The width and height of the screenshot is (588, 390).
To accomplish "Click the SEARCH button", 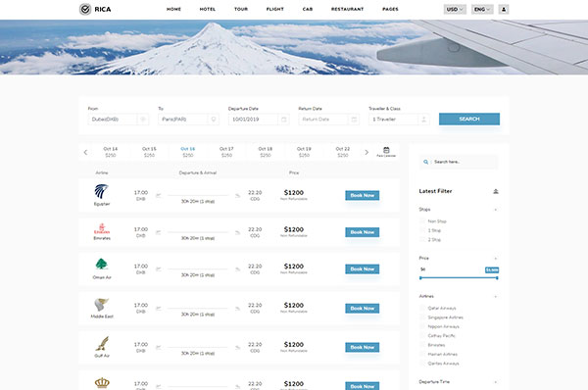I will (x=469, y=119).
